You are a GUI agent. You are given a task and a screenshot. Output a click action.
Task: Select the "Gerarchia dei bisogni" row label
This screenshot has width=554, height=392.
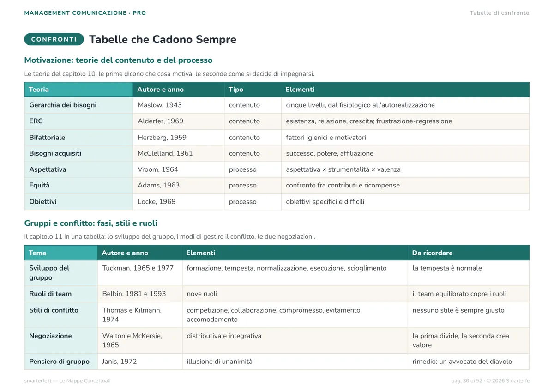coord(78,105)
